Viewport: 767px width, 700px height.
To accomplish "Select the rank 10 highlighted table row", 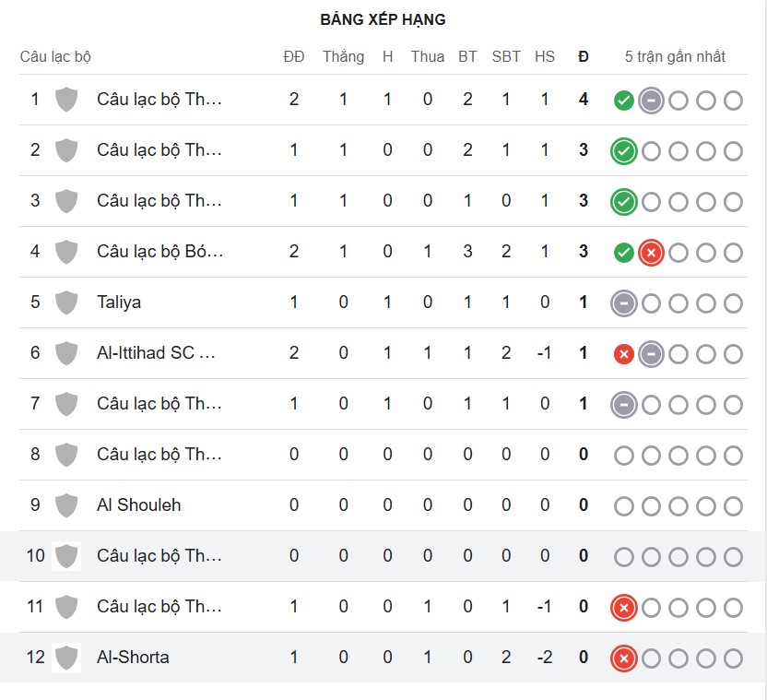I will pos(383,556).
